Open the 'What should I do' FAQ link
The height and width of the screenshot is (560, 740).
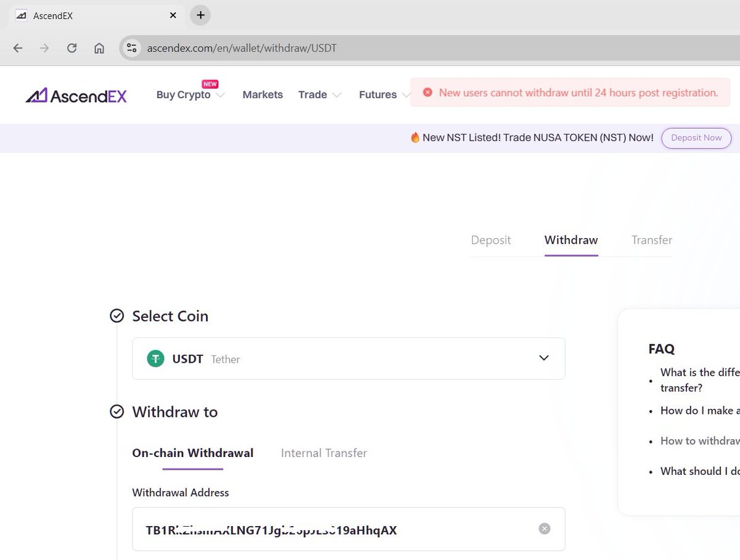point(700,471)
